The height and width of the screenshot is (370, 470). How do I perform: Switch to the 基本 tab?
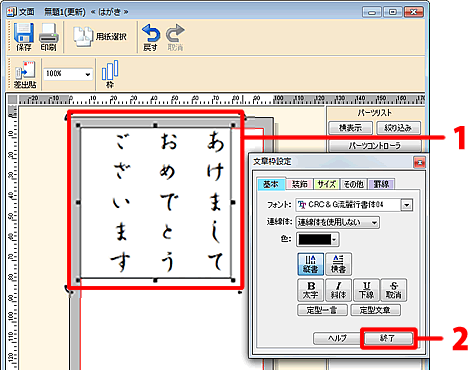coord(271,184)
